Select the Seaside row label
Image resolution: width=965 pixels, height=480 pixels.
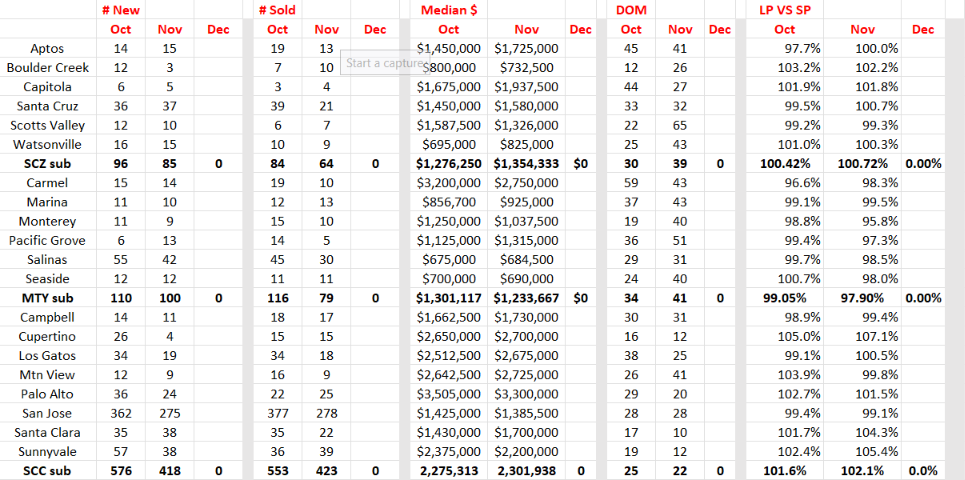point(47,278)
